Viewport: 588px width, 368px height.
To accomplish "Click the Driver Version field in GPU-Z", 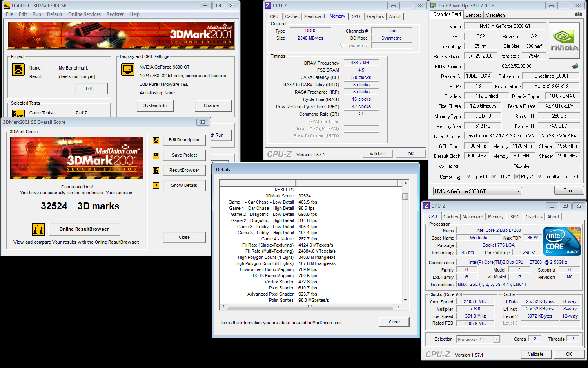I will point(522,136).
